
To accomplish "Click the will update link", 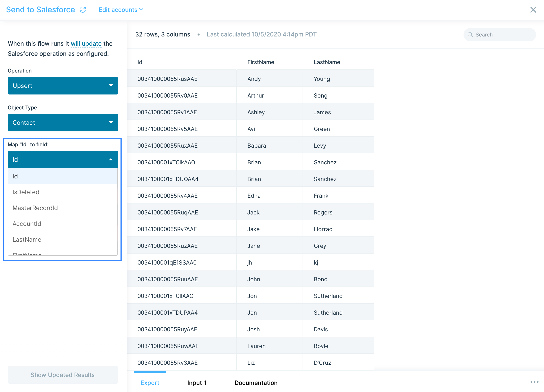I will (x=86, y=44).
